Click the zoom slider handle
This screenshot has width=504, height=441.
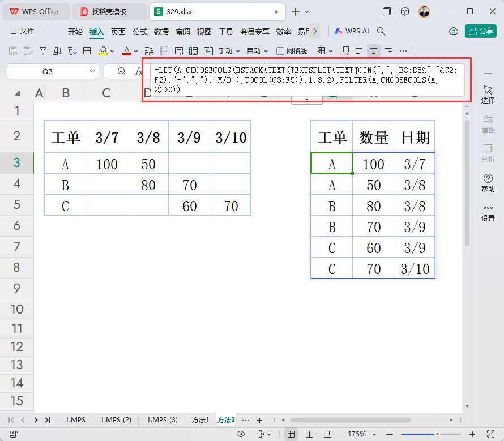pyautogui.click(x=437, y=434)
